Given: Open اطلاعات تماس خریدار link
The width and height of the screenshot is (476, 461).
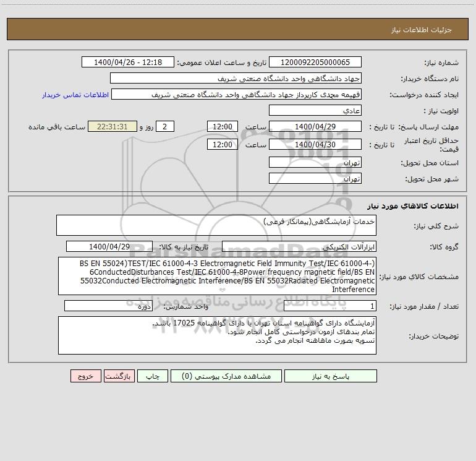Looking at the screenshot, I should click(x=75, y=95).
